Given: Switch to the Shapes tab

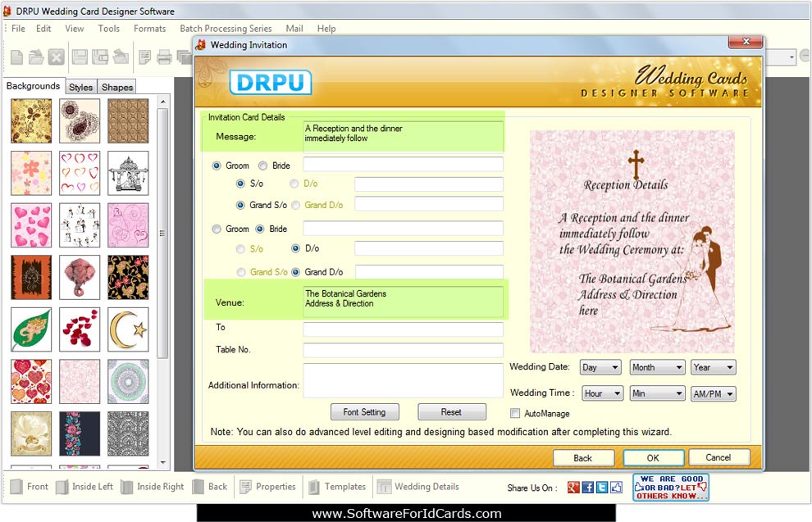Looking at the screenshot, I should point(117,87).
